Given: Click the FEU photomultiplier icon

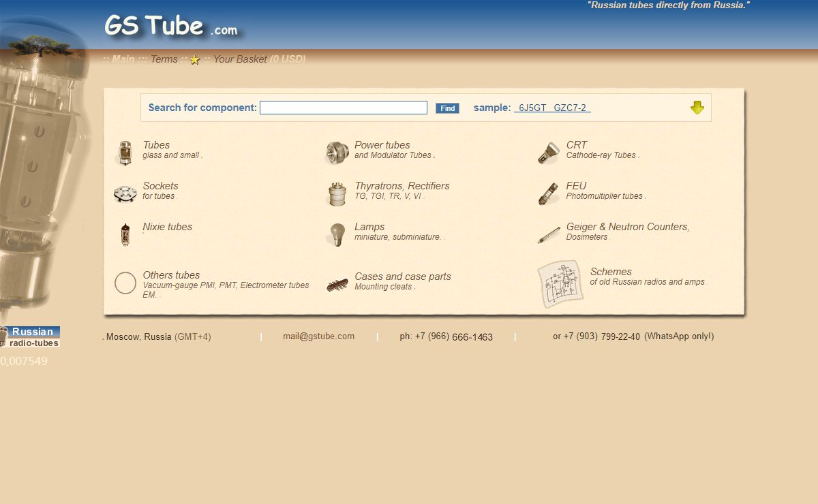Looking at the screenshot, I should click(548, 194).
